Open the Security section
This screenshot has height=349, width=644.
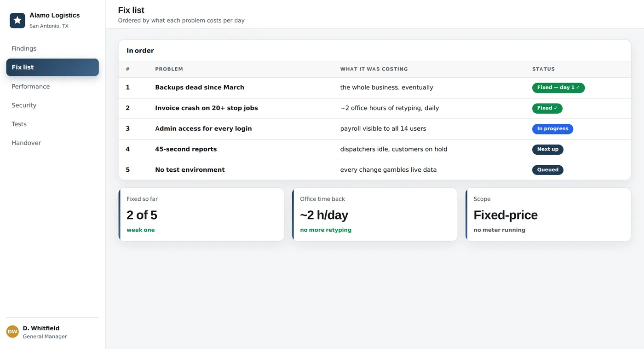(52, 105)
